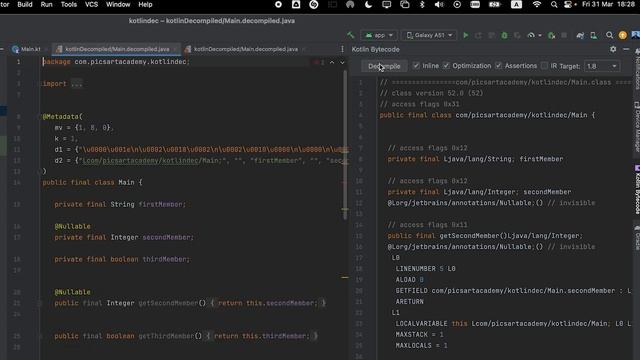This screenshot has height=360, width=640.
Task: Open the VCS menu
Action: point(91,4)
